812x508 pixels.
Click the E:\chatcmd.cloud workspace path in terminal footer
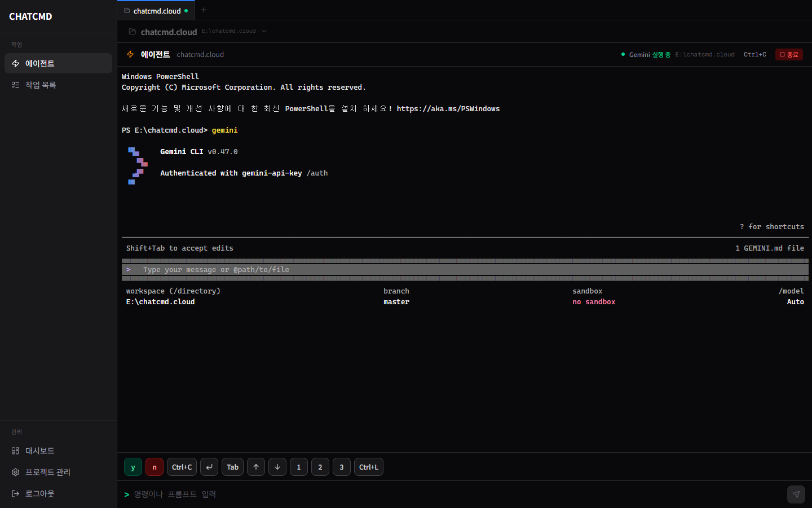coord(161,302)
